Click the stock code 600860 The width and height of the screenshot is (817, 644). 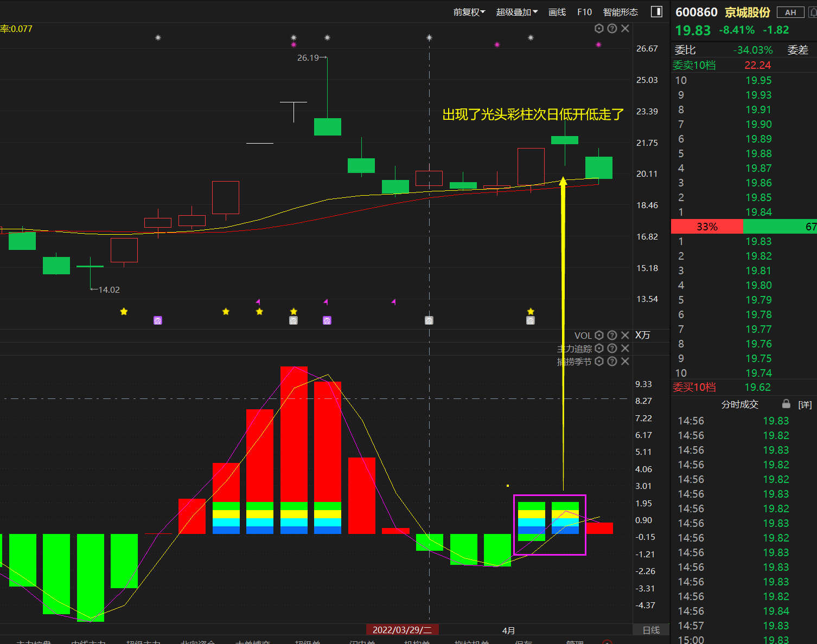point(697,12)
